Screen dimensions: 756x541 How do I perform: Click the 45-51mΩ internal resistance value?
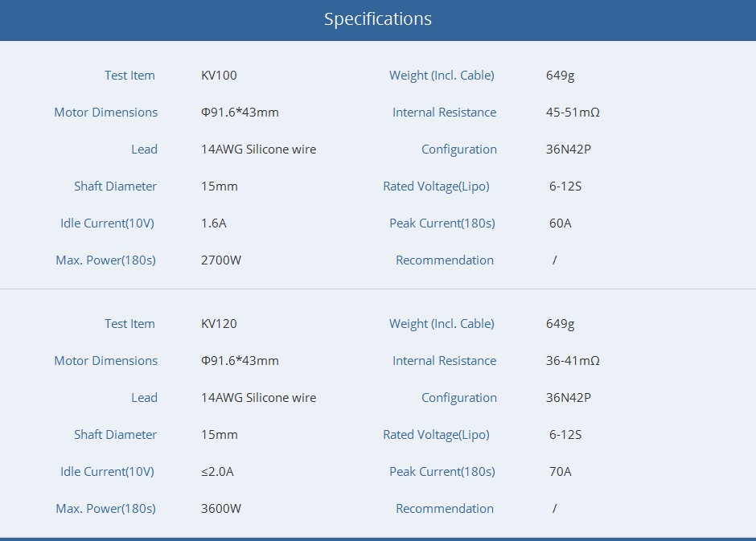click(x=573, y=113)
